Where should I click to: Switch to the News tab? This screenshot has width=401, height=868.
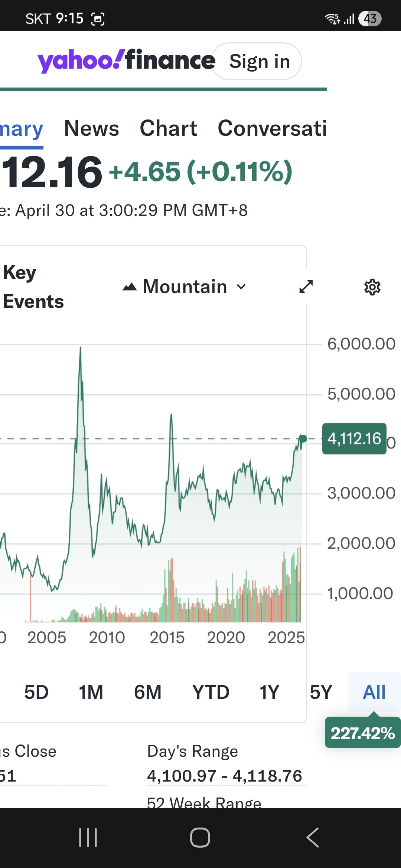(x=92, y=128)
